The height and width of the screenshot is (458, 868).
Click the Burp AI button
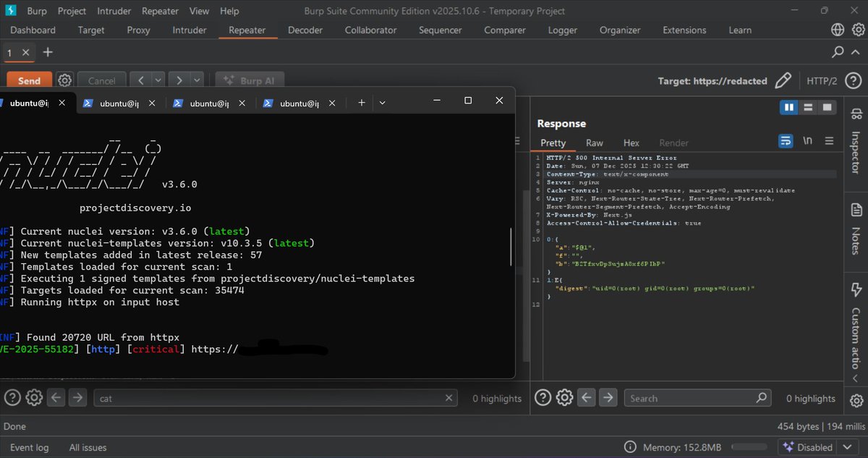250,81
